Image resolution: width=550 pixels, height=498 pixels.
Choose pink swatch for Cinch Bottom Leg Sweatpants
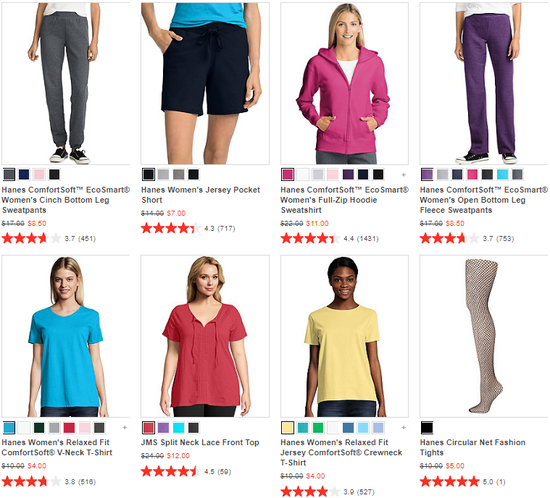[x=39, y=174]
